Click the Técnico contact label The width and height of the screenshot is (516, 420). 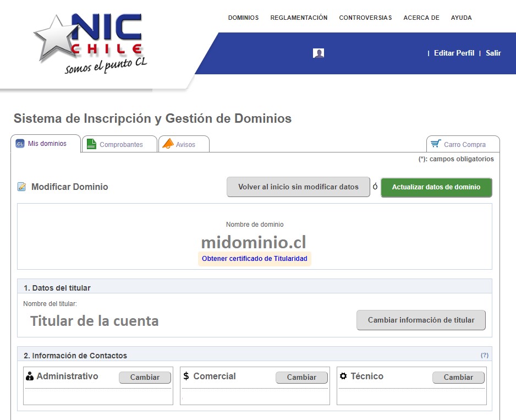coord(367,376)
